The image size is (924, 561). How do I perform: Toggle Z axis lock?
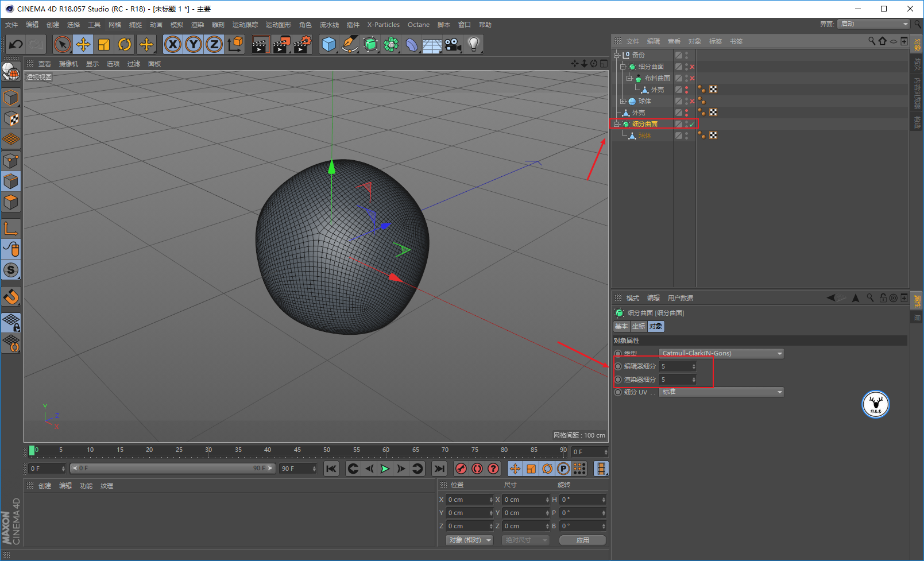[x=214, y=44]
